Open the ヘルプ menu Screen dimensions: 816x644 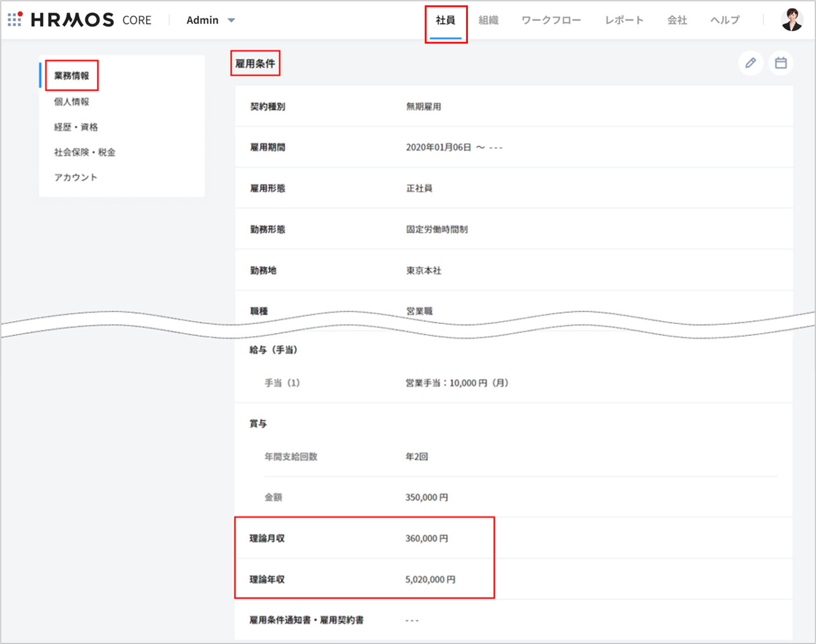(725, 21)
